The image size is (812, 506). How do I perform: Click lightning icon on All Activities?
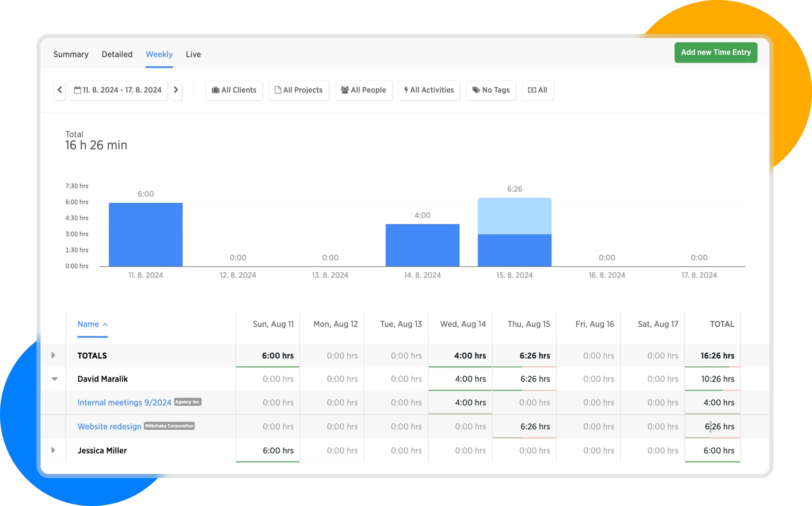[406, 90]
